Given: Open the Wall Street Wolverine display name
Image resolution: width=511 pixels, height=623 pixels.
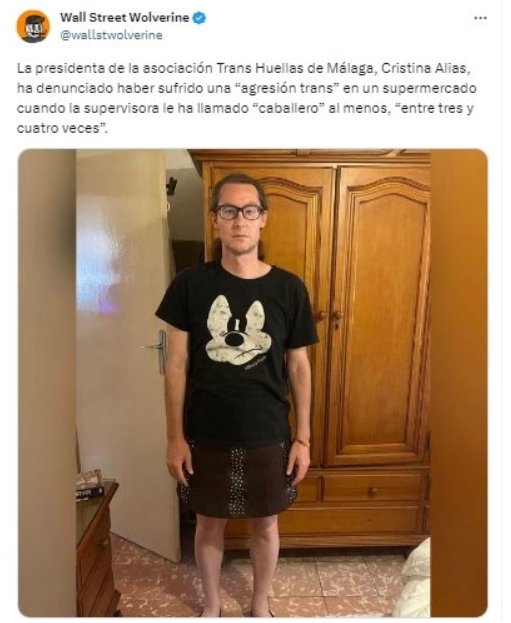Looking at the screenshot, I should [124, 17].
